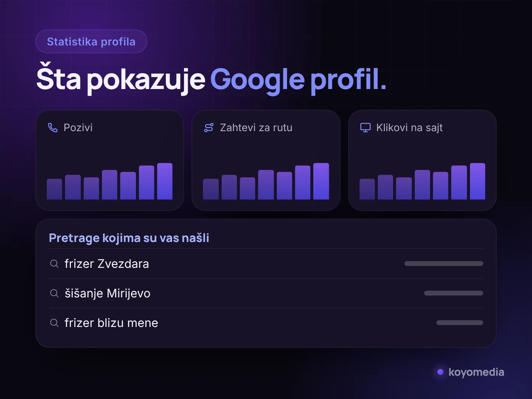Click the tallest bar in Zahtevi za rutu chart
Viewport: 532px width, 399px height.
(x=321, y=181)
